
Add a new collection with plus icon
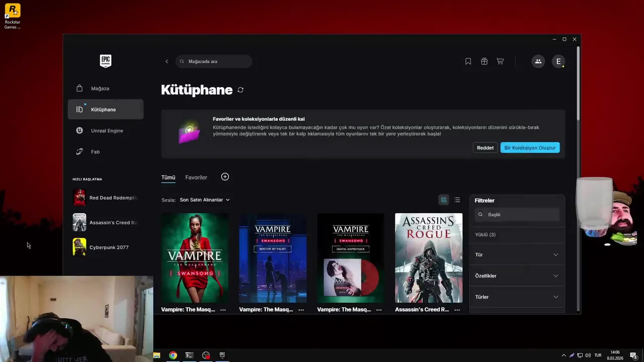[225, 177]
